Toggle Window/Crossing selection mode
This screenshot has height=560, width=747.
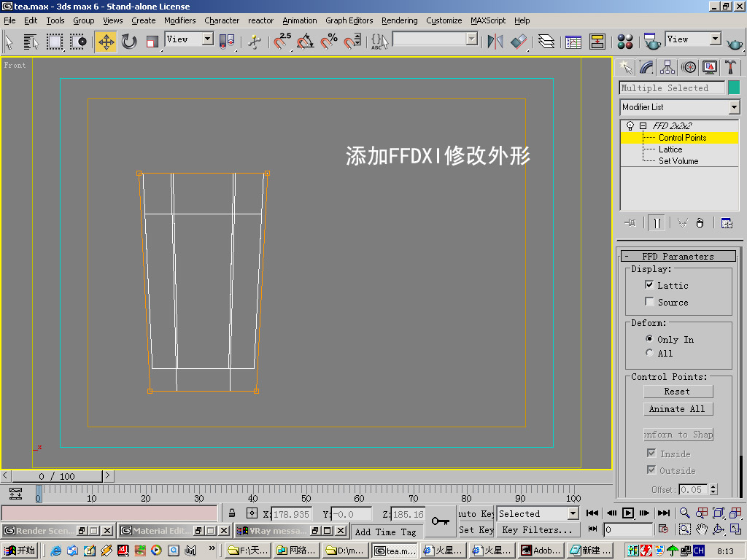coord(78,42)
